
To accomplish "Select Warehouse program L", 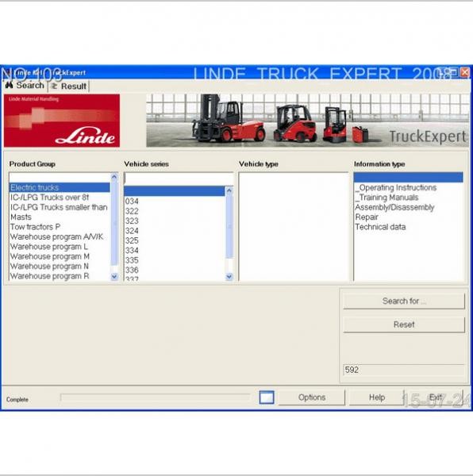I will [60, 247].
